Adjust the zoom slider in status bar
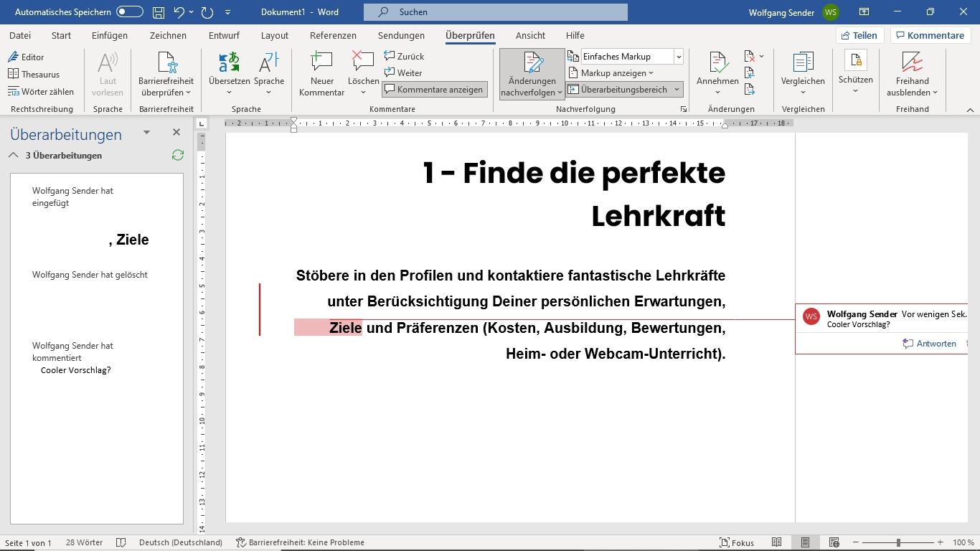The image size is (980, 551). pyautogui.click(x=898, y=542)
